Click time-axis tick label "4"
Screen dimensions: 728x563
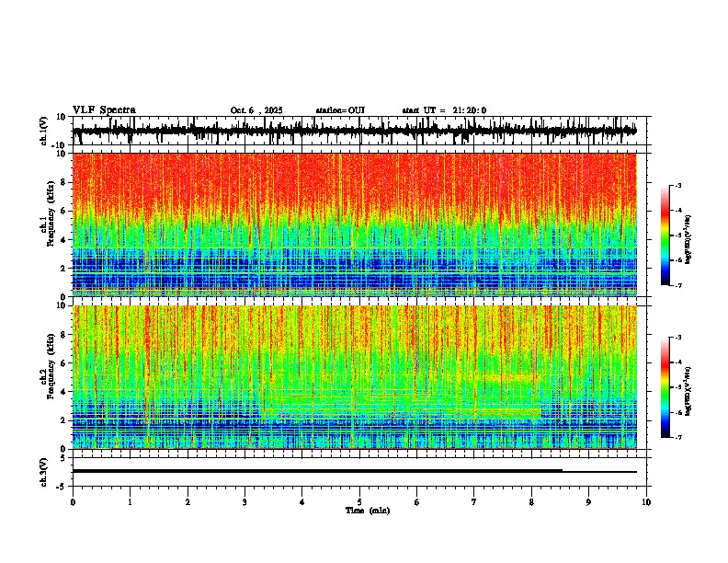coord(302,502)
